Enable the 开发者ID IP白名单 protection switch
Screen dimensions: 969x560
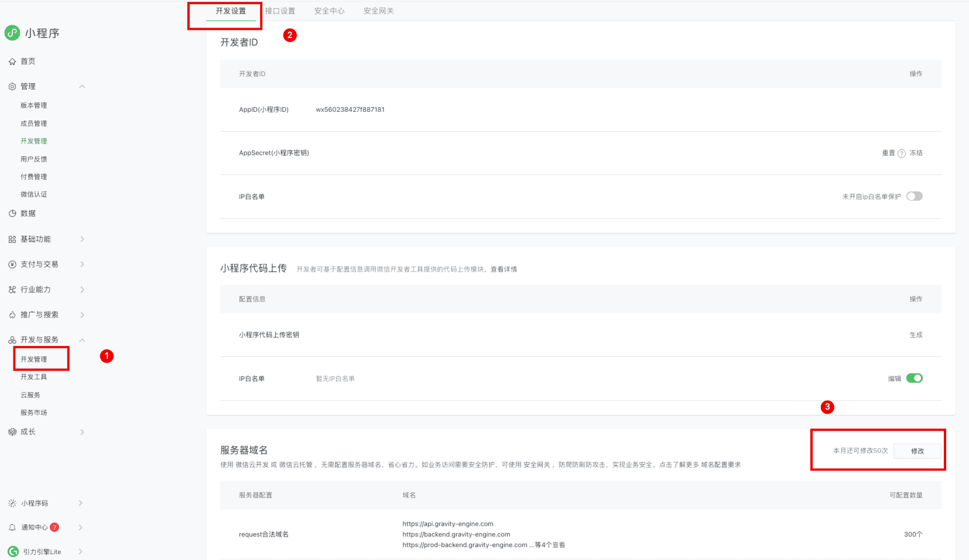click(915, 196)
